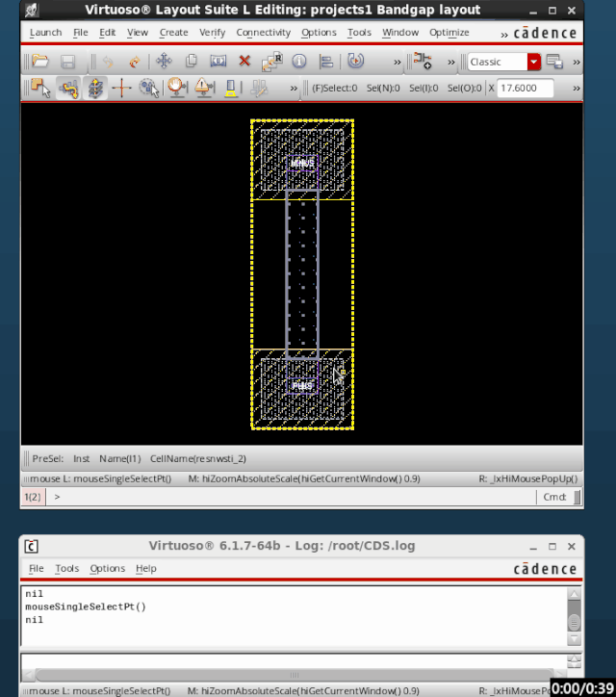Expand the menu bar overflow chevron
Screen dimensions: 616x697
tap(504, 33)
